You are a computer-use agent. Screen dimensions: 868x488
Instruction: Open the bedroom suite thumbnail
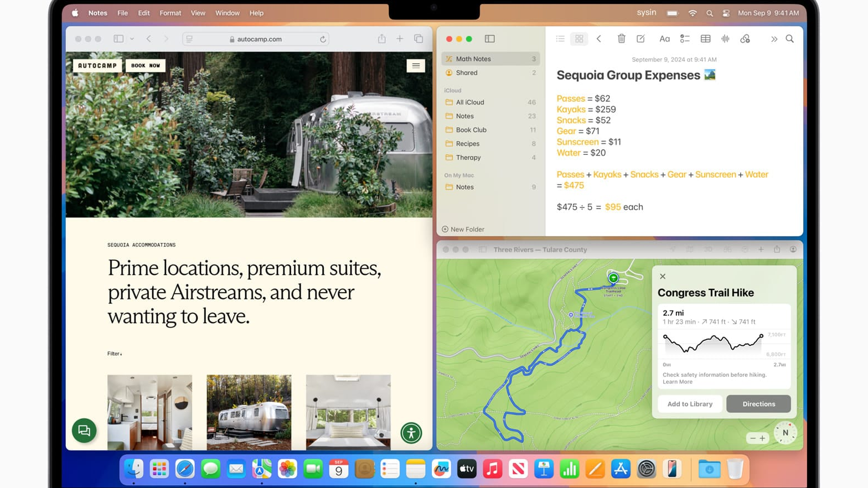[x=348, y=412]
